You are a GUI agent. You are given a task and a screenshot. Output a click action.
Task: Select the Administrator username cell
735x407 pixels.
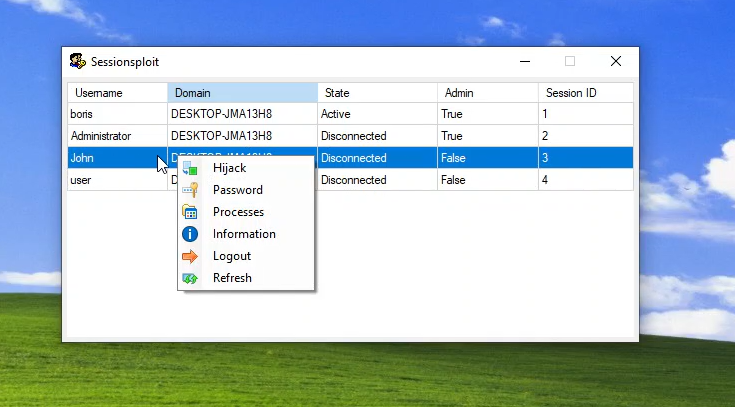(x=118, y=136)
